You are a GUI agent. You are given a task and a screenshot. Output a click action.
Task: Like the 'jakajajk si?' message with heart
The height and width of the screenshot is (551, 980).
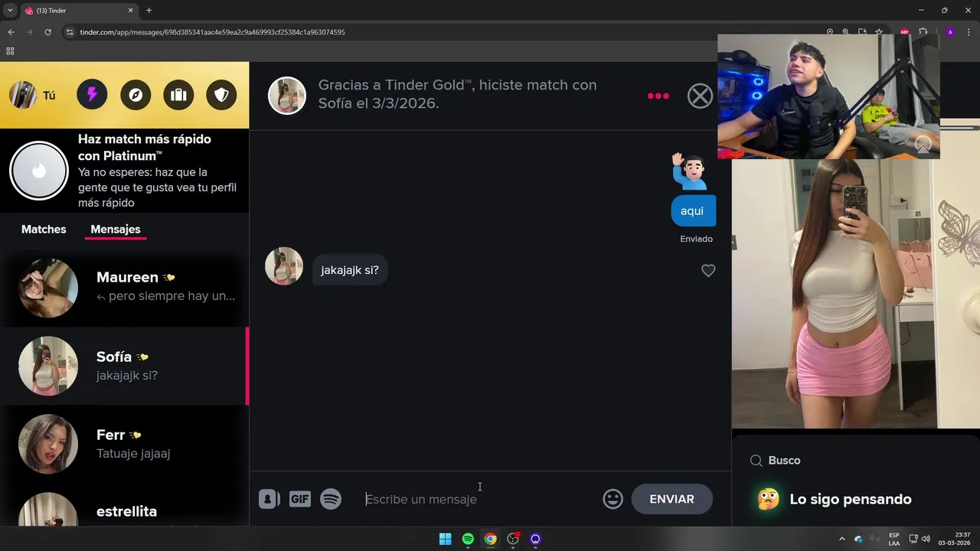tap(708, 270)
